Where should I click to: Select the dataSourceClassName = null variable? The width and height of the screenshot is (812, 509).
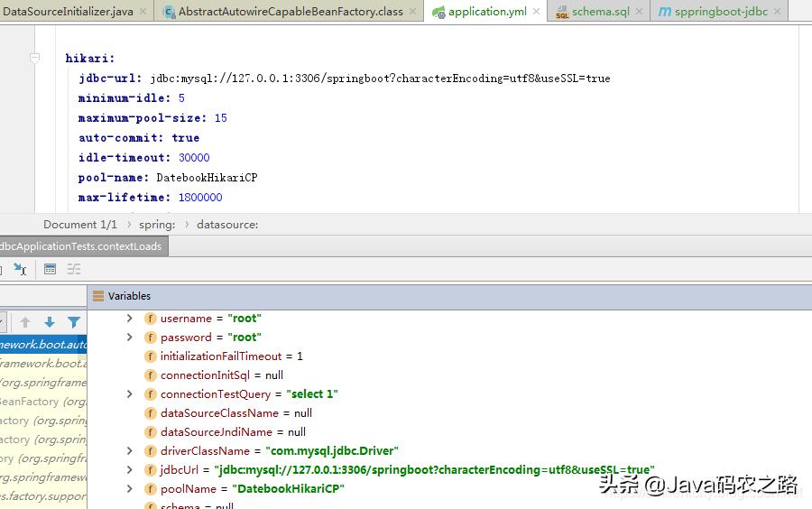(x=236, y=412)
